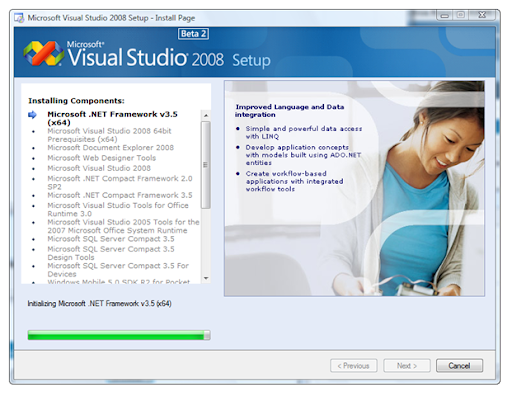Click the component list scrollbar thumb

pyautogui.click(x=206, y=165)
